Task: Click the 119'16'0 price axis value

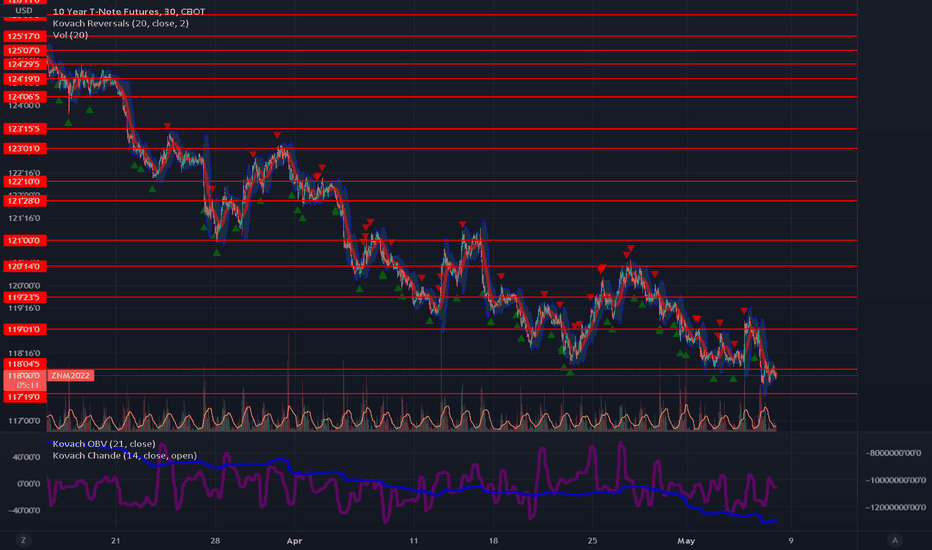Action: 24,308
